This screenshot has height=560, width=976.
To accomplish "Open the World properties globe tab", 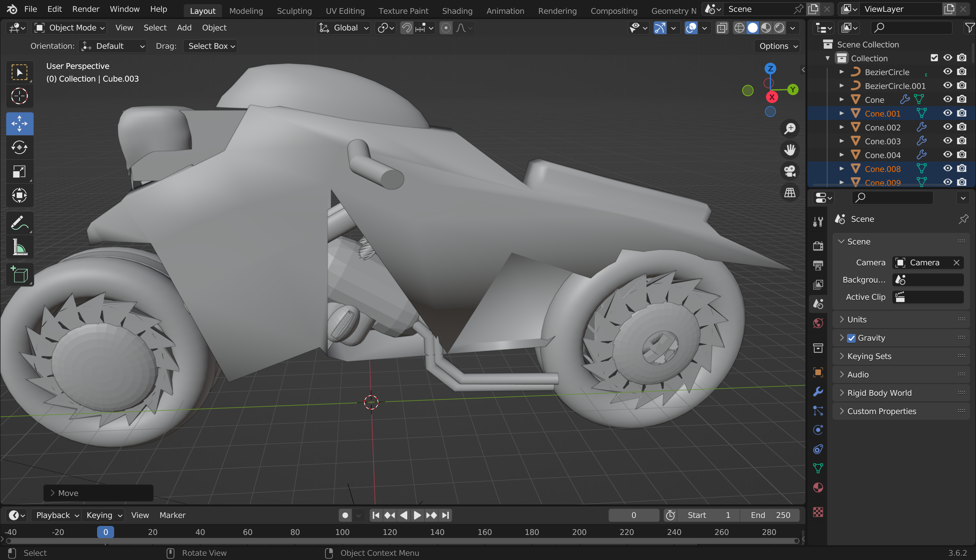I will point(818,323).
